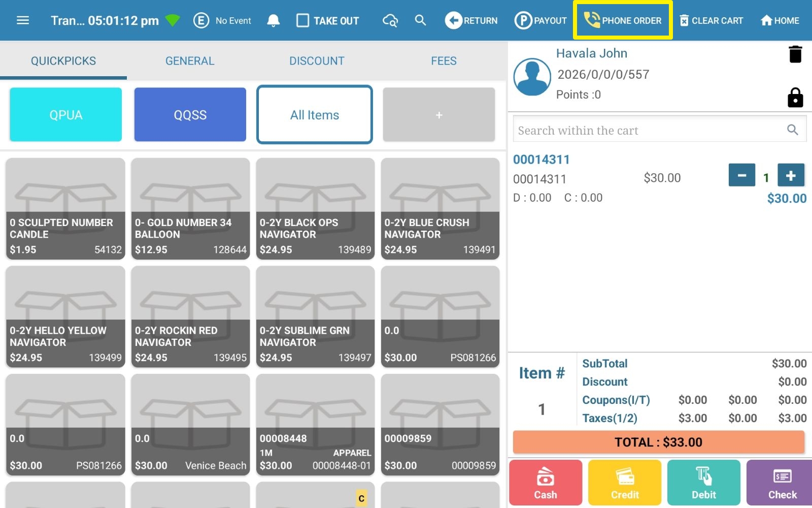This screenshot has height=508, width=812.
Task: Open item search magnifier in top bar
Action: pos(420,20)
